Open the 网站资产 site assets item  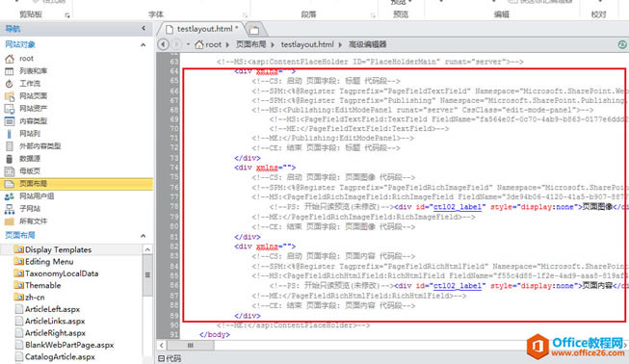[33, 108]
